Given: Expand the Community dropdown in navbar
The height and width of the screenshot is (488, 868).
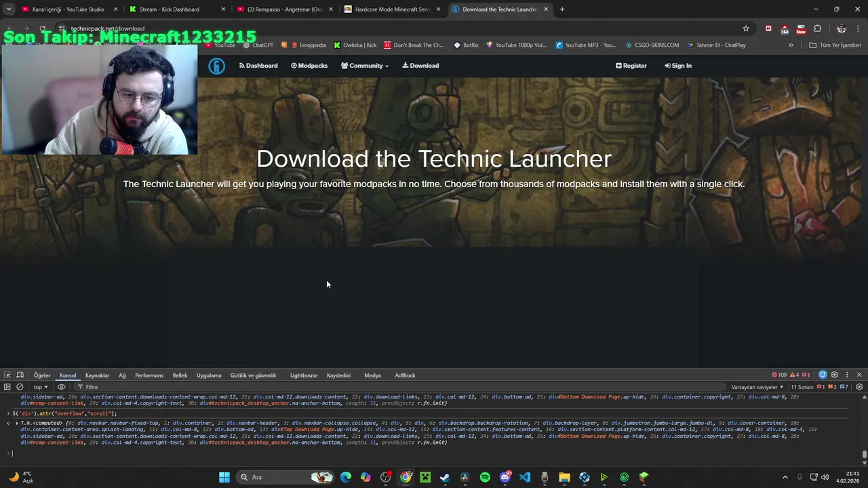Looking at the screenshot, I should click(x=365, y=66).
